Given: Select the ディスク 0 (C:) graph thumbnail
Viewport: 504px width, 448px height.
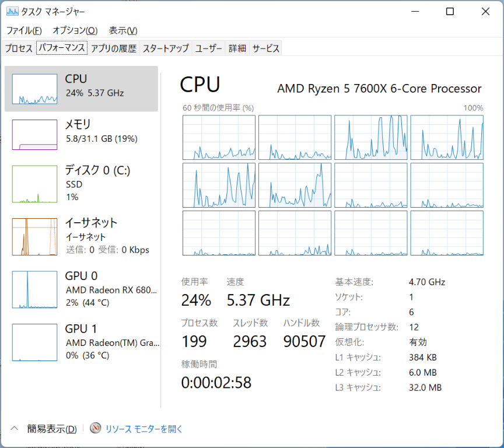Looking at the screenshot, I should (34, 184).
